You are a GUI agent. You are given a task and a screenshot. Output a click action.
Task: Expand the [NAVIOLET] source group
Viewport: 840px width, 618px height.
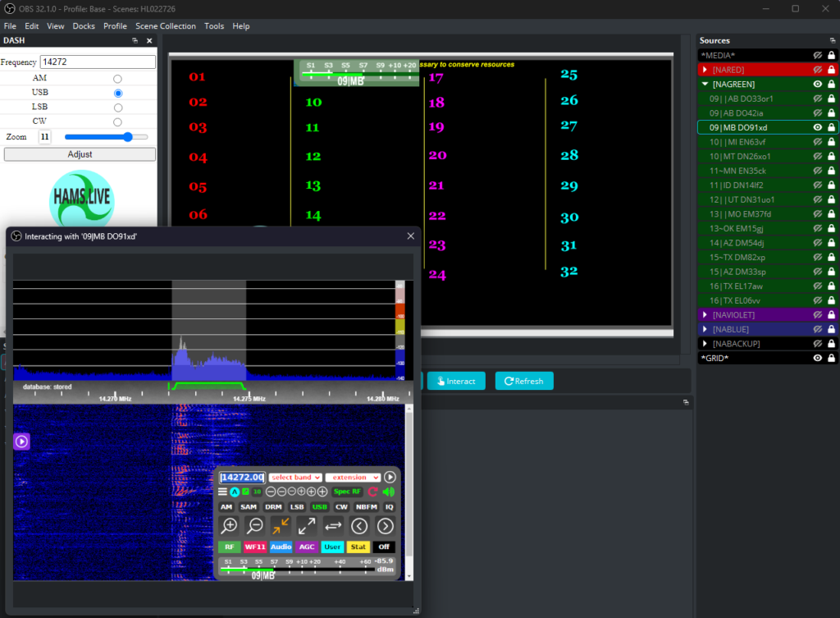[705, 315]
